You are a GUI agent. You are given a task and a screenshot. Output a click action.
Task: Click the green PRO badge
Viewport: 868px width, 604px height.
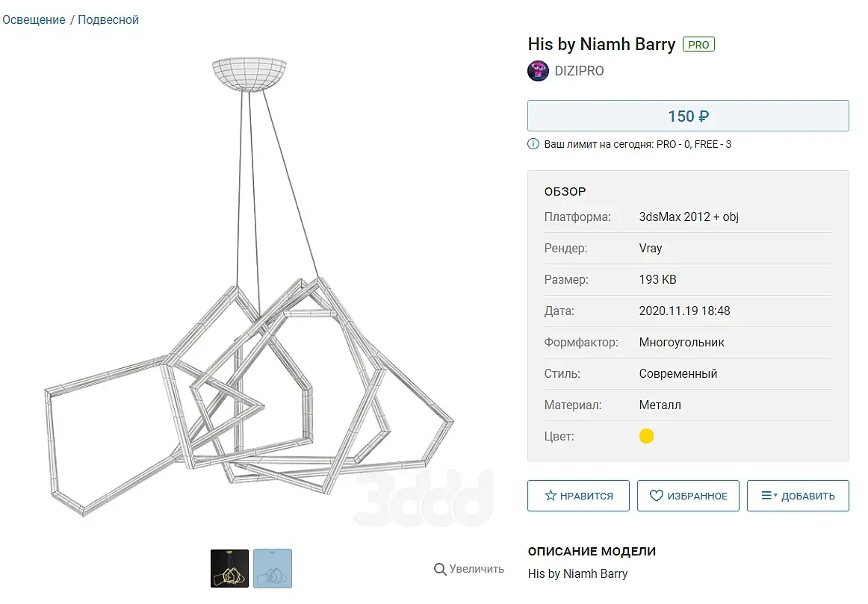pos(698,45)
